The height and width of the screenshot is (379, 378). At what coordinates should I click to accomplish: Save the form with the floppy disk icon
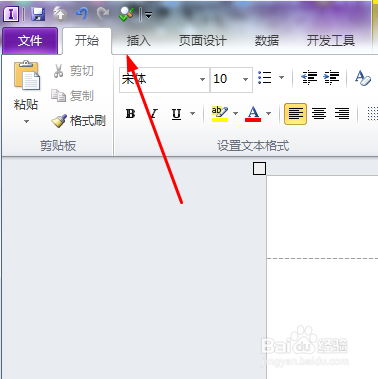click(x=37, y=14)
